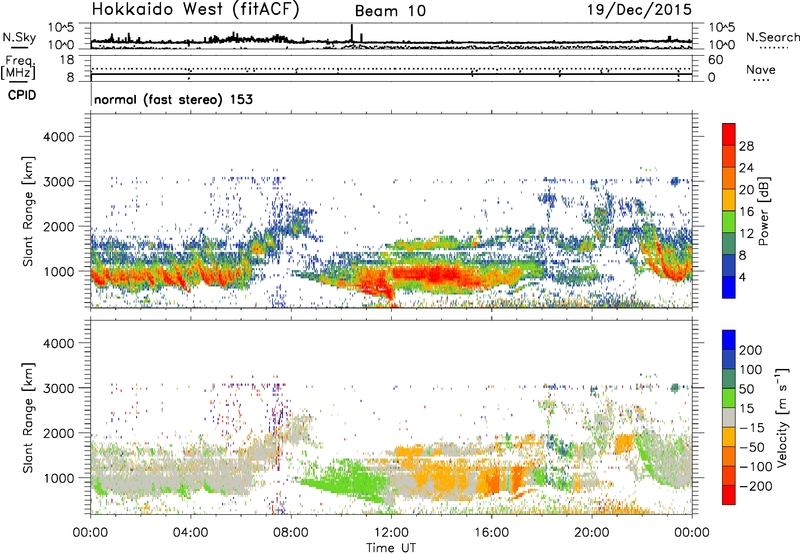Click the '18' frequency axis value
Screen dimensions: 800x554
pyautogui.click(x=67, y=60)
